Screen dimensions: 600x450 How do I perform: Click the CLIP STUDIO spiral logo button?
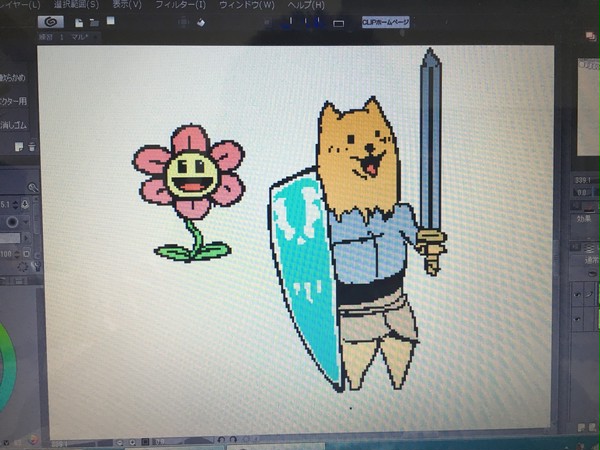point(51,22)
